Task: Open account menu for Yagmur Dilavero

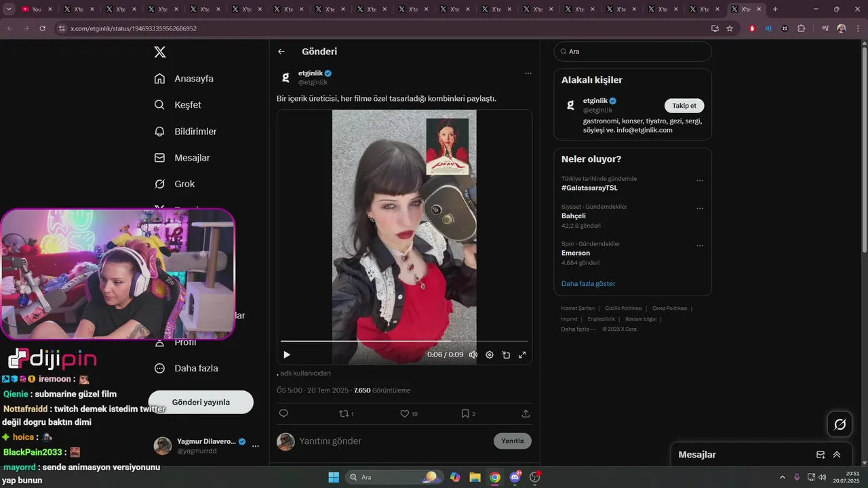Action: 256,446
